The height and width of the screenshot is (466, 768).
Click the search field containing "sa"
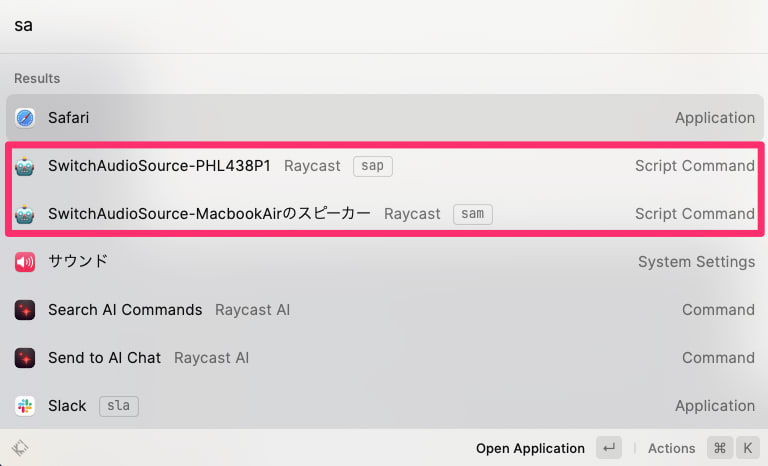(384, 25)
